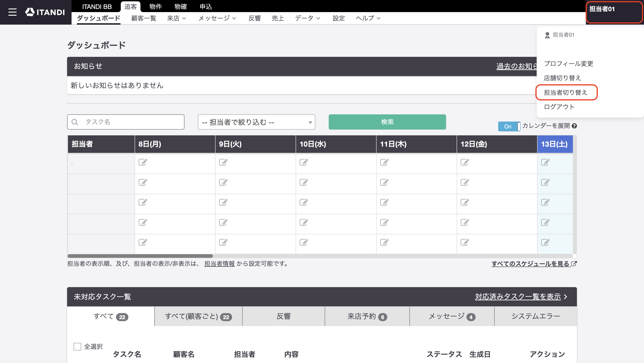Switch to the メッセージ 4 task tab
The width and height of the screenshot is (644, 363).
point(452,316)
